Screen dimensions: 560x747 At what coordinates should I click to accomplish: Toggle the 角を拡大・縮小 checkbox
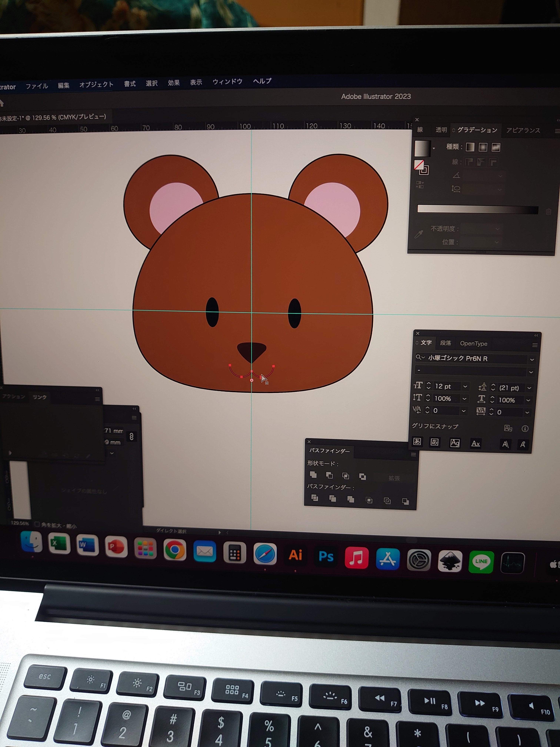37,524
